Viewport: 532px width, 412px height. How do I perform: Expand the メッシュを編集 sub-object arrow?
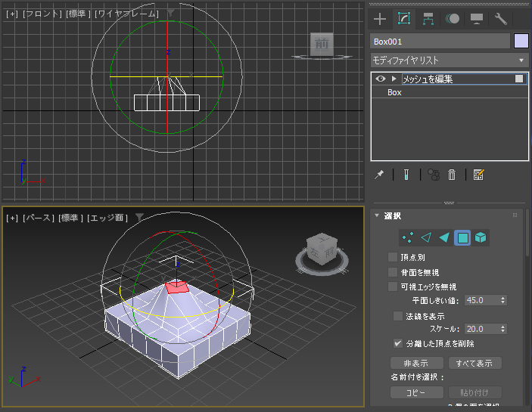coord(394,79)
